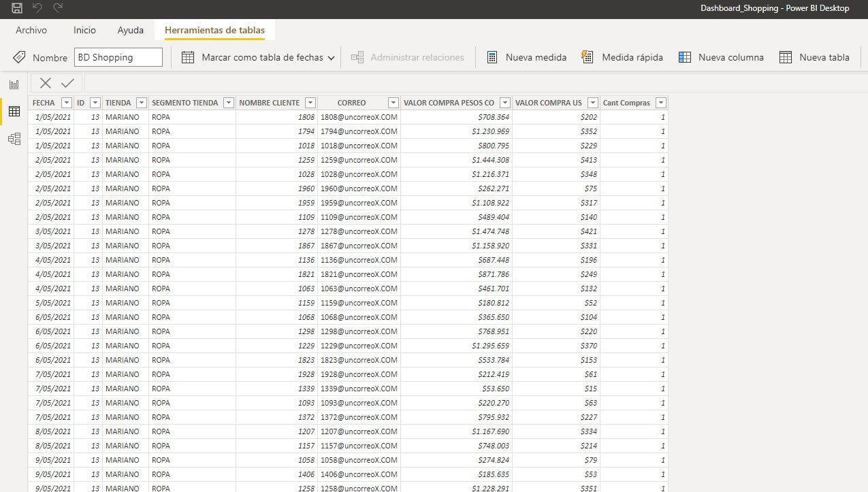This screenshot has width=868, height=492.
Task: Expand Marcar como tabla de fechas chevron
Action: point(332,58)
